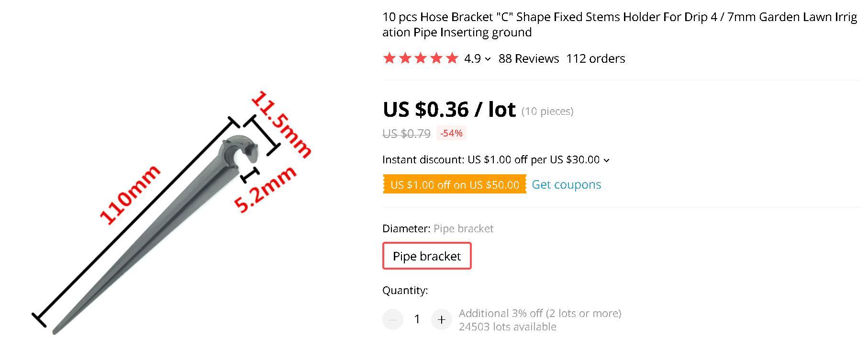The height and width of the screenshot is (351, 868).
Task: Click the 112 orders text
Action: pyautogui.click(x=595, y=58)
